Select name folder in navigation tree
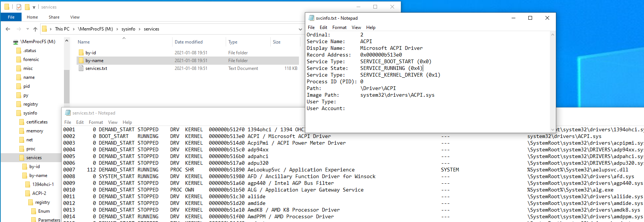Image resolution: width=644 pixels, height=222 pixels. pos(29,77)
